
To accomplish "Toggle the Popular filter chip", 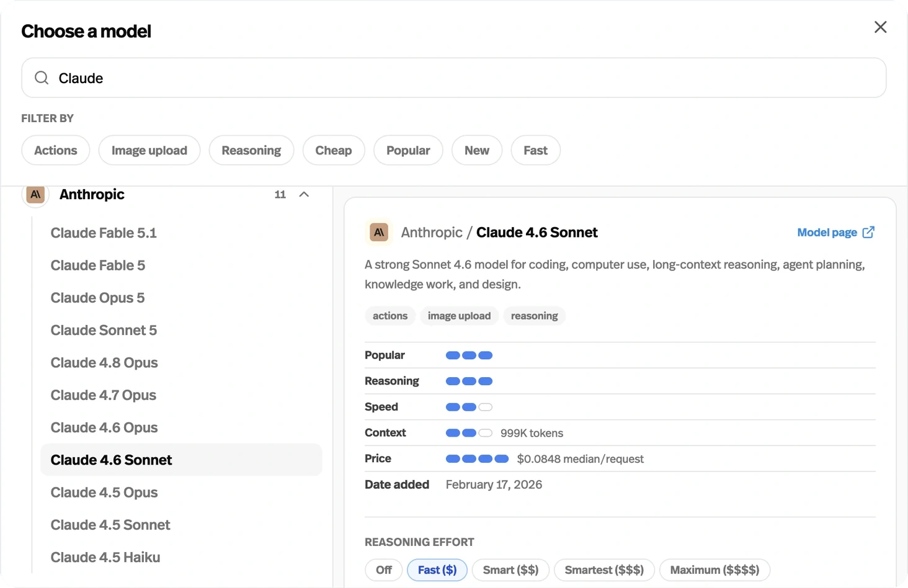I will pos(408,150).
